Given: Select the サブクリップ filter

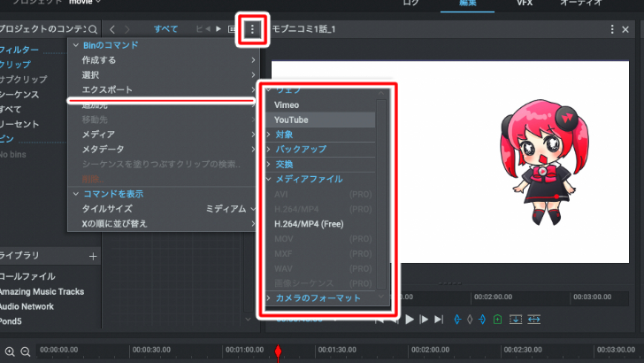Looking at the screenshot, I should 23,80.
